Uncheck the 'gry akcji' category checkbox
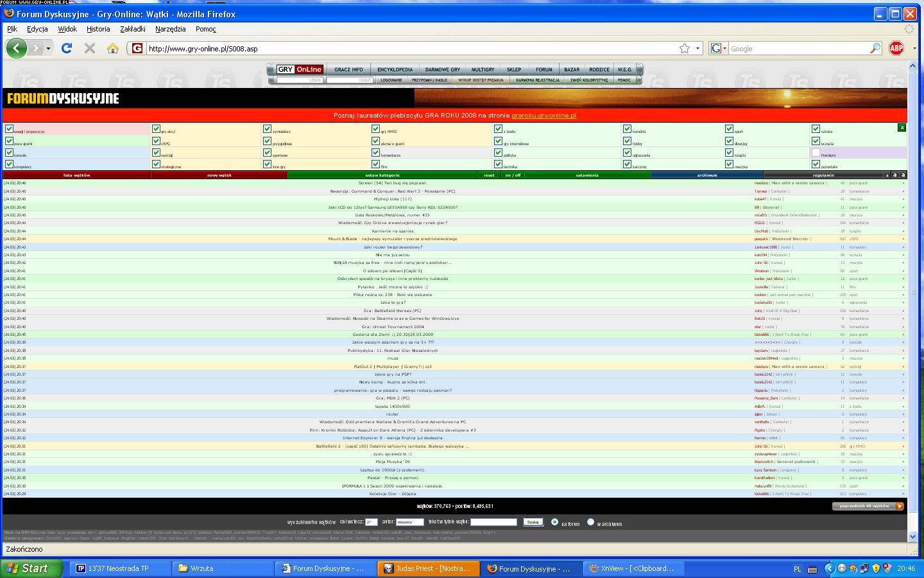Image resolution: width=924 pixels, height=578 pixels. 156,129
